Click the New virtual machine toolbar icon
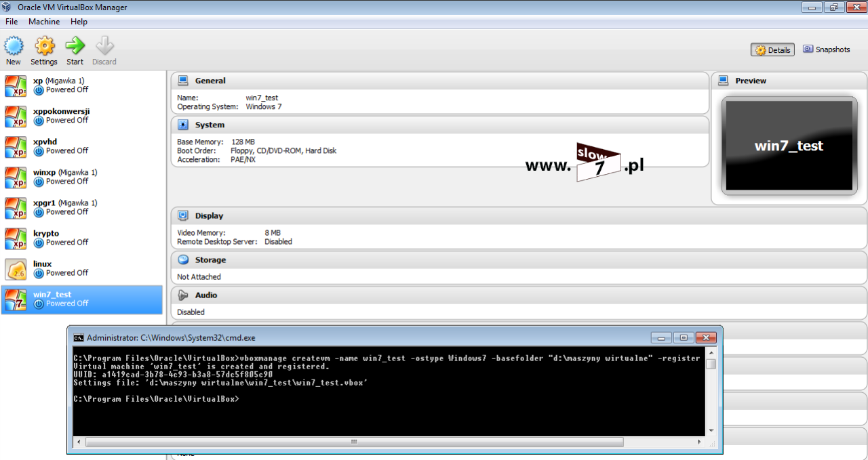 click(14, 46)
